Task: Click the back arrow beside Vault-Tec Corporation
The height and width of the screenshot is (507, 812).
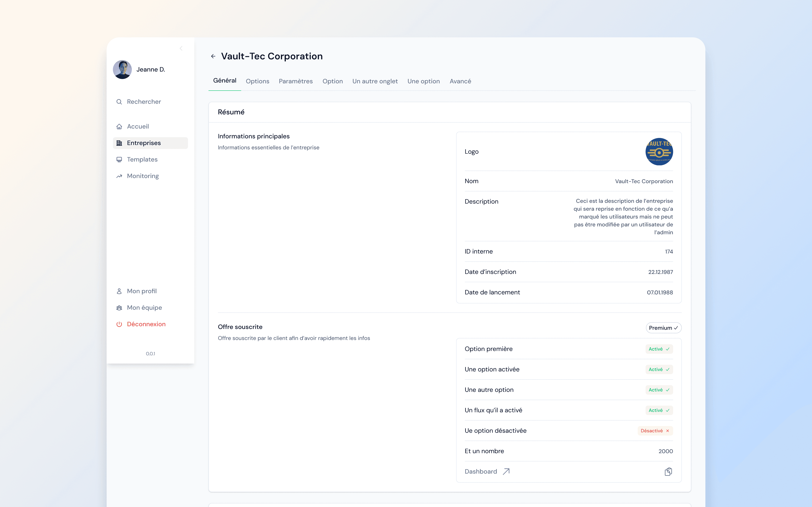Action: (213, 56)
